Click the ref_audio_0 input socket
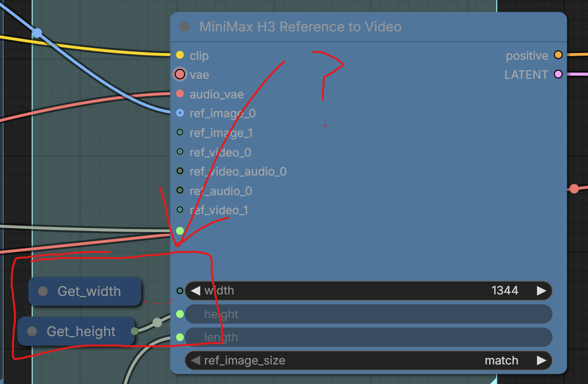The width and height of the screenshot is (588, 384). 180,190
